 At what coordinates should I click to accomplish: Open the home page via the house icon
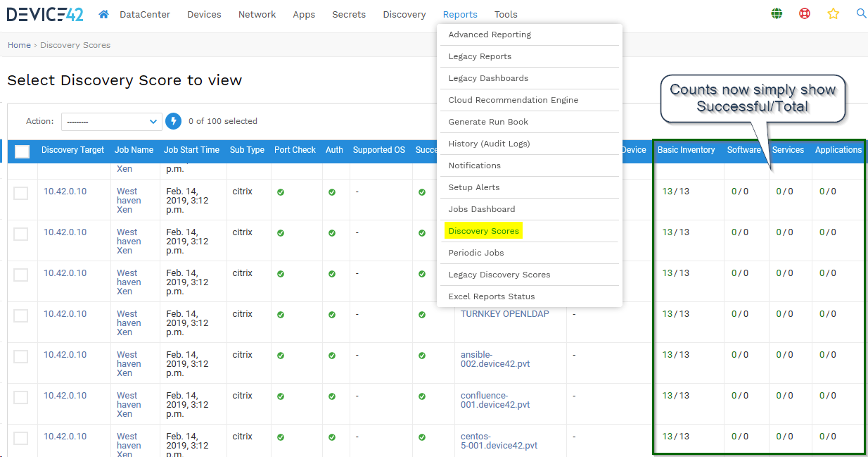click(103, 13)
